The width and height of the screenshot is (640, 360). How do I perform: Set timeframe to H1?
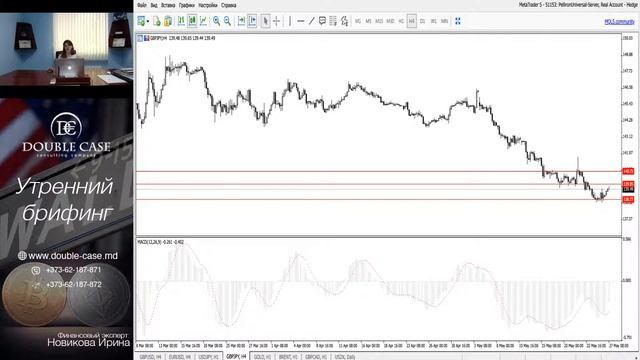tap(401, 21)
